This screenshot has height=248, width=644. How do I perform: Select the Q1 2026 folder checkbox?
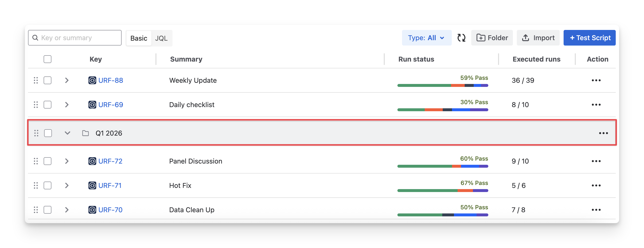point(48,133)
